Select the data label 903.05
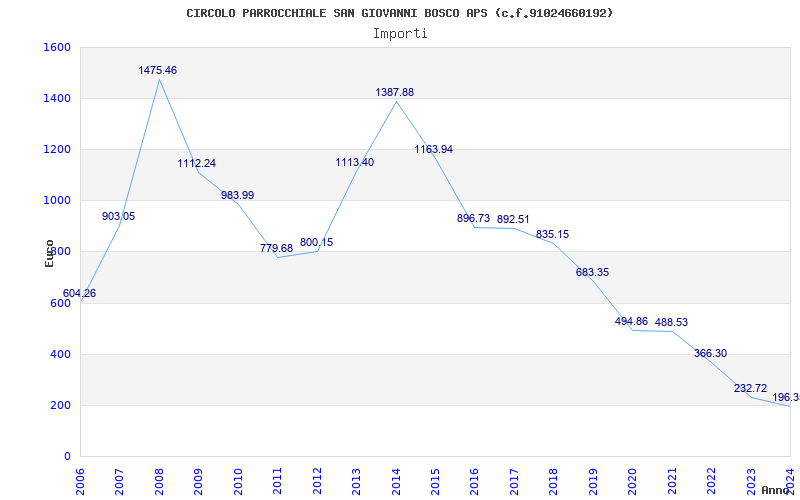Viewport: 800px width, 500px height. point(118,216)
